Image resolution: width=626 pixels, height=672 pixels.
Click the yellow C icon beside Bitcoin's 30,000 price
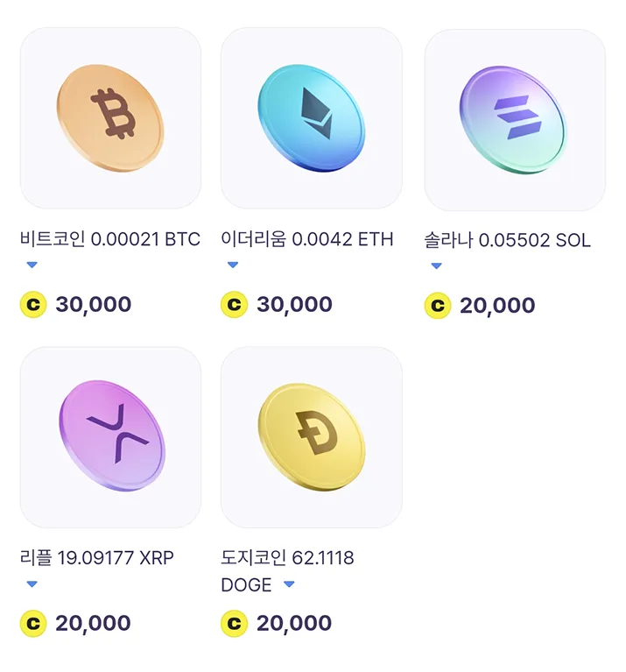(33, 305)
